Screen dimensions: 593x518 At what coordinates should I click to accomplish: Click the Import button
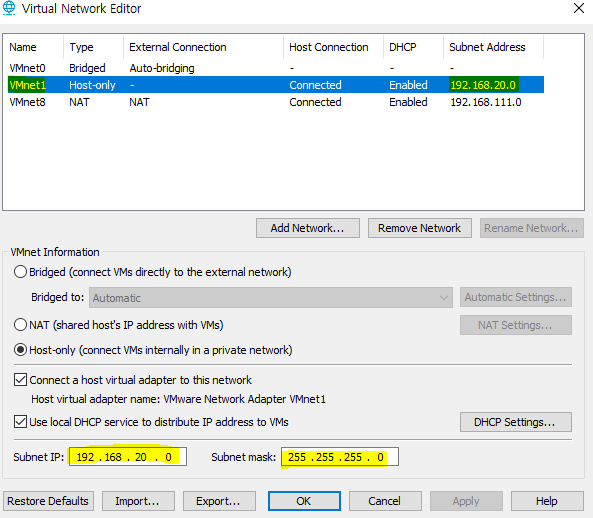[138, 501]
